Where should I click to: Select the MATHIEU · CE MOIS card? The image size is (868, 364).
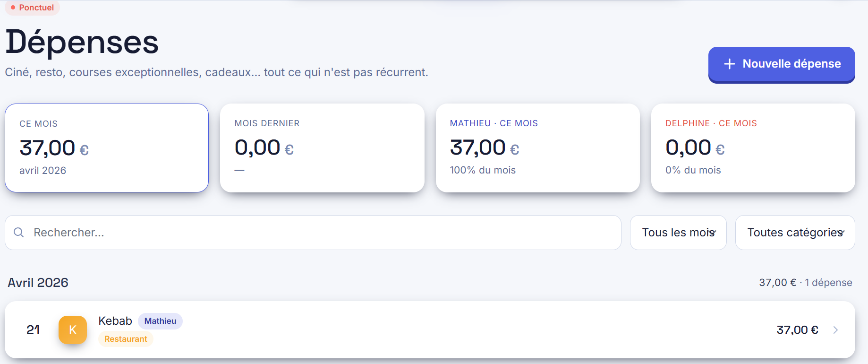[x=538, y=148]
